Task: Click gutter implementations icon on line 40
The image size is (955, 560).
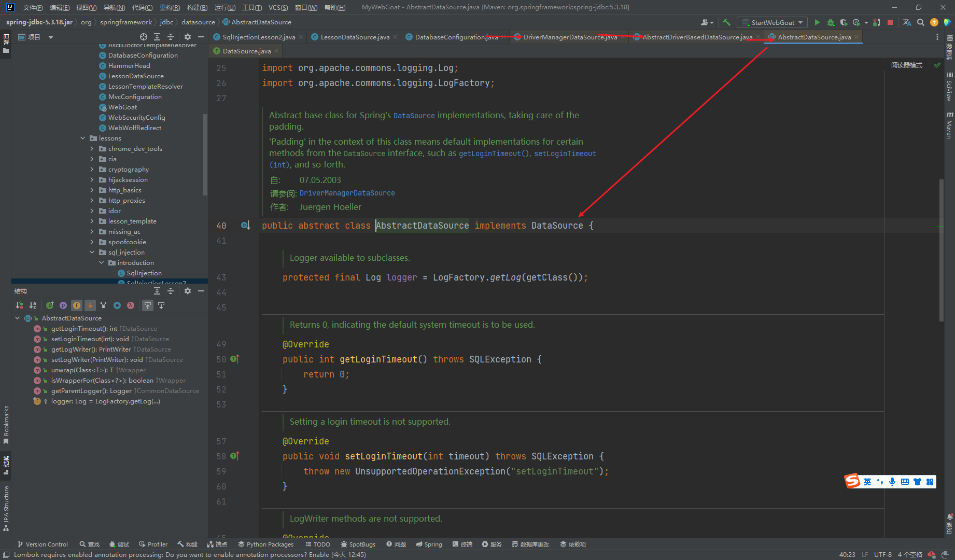Action: 245,226
